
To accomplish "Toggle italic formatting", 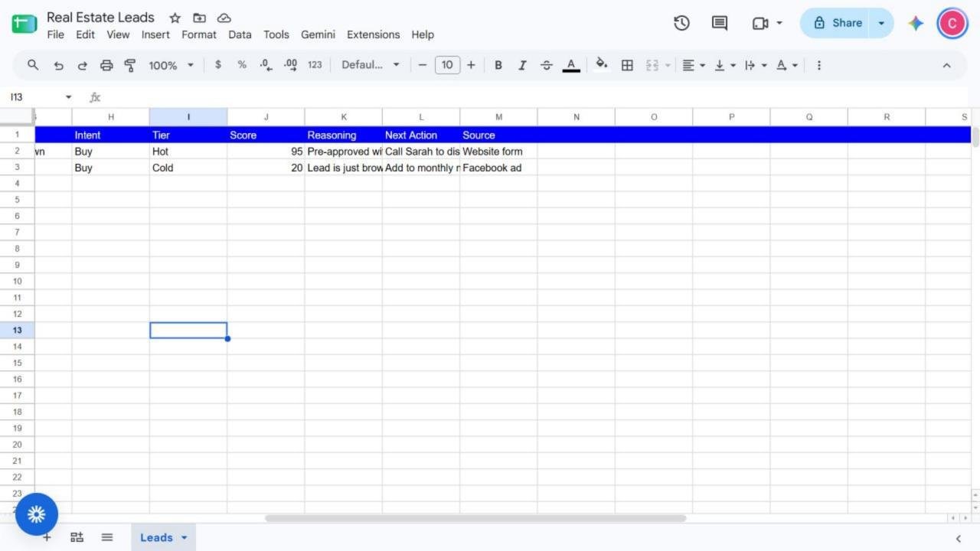I will tap(522, 65).
